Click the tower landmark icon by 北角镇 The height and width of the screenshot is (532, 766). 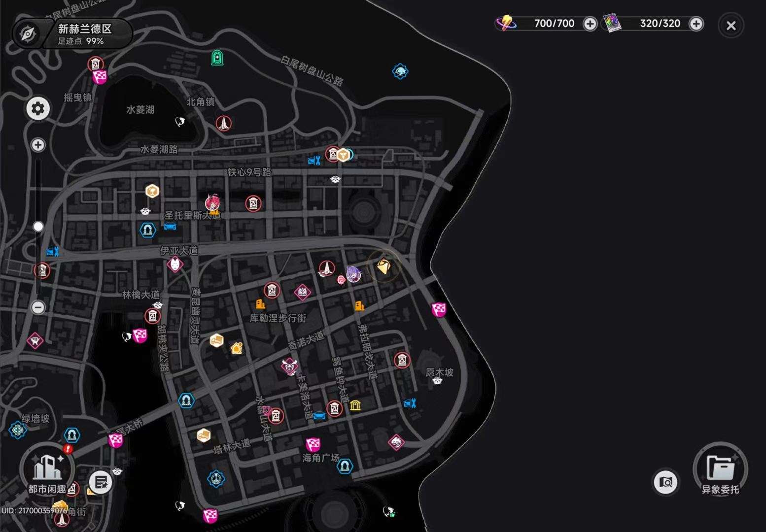point(224,123)
